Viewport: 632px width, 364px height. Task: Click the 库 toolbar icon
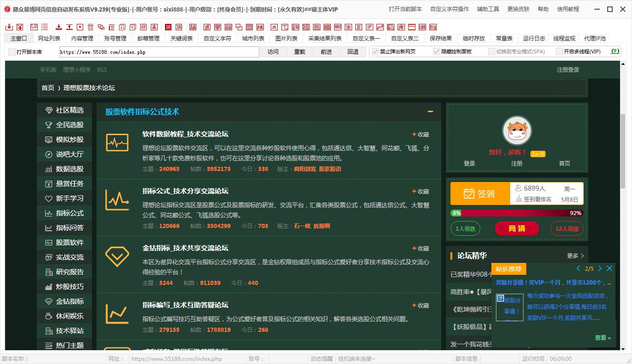tap(401, 27)
